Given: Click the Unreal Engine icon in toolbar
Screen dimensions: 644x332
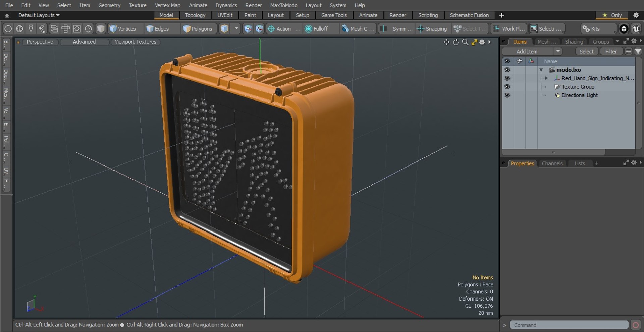Looking at the screenshot, I should 636,29.
